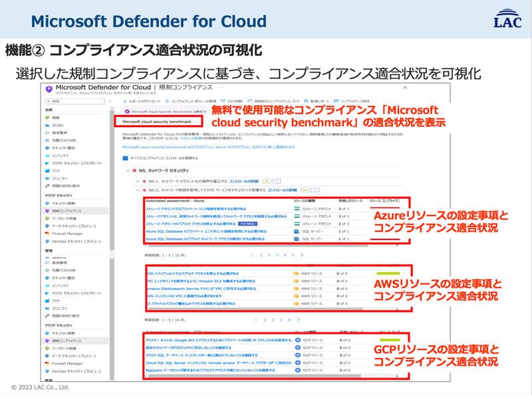Click the AWS icon in the Amazon Elasticsearch Service row
532x395 pixels.
click(x=296, y=289)
